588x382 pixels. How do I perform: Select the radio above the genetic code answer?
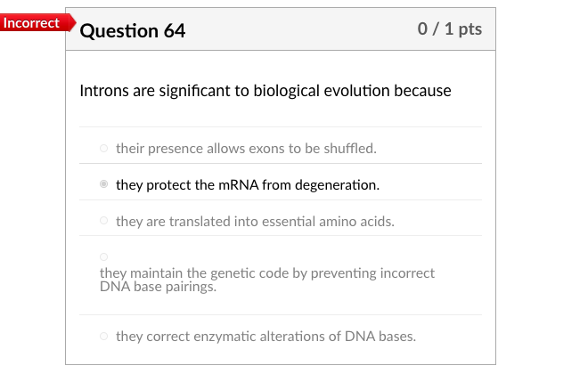pos(104,256)
